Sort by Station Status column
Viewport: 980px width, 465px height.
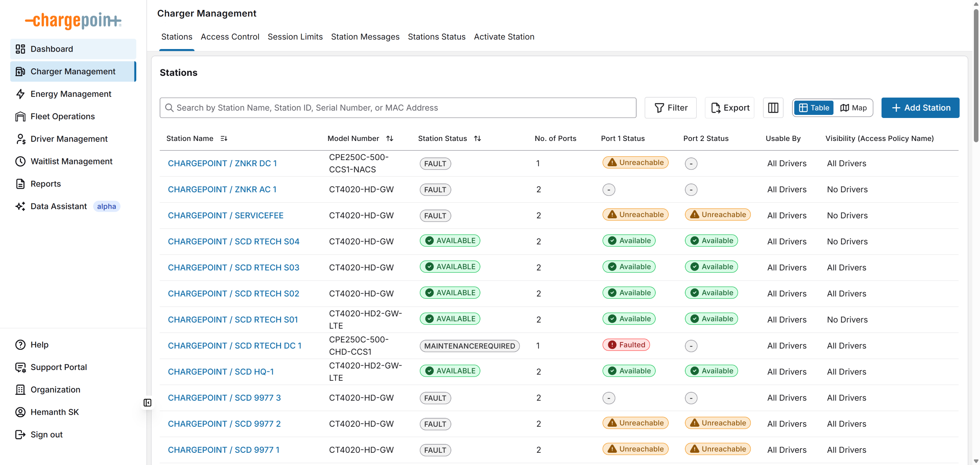pyautogui.click(x=477, y=138)
